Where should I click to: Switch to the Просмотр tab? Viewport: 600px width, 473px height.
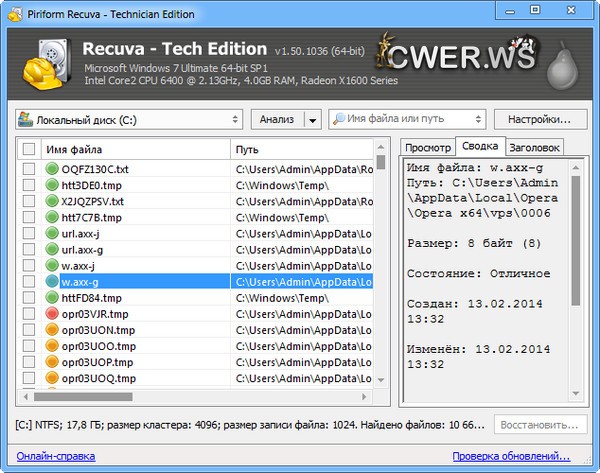coord(427,147)
